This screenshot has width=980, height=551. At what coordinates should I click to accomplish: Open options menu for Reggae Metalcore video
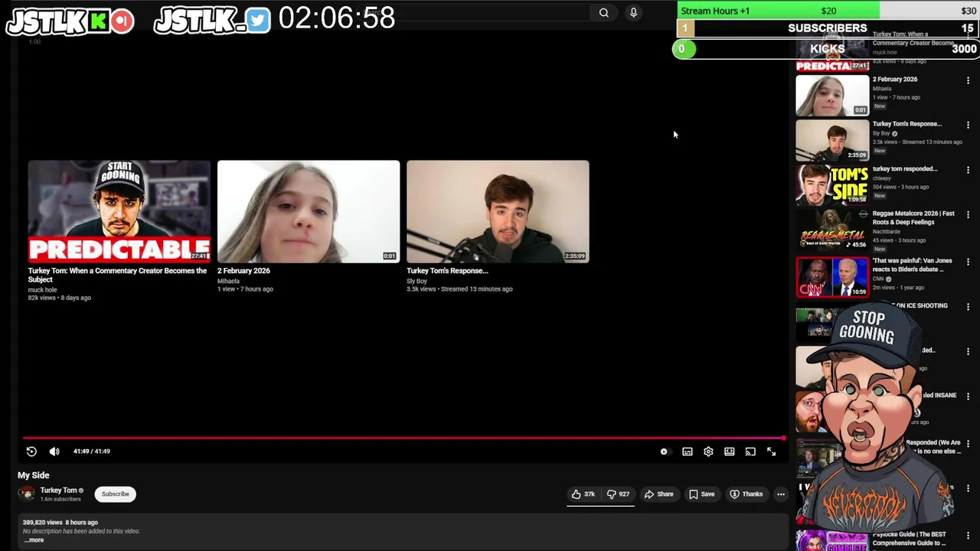[968, 215]
